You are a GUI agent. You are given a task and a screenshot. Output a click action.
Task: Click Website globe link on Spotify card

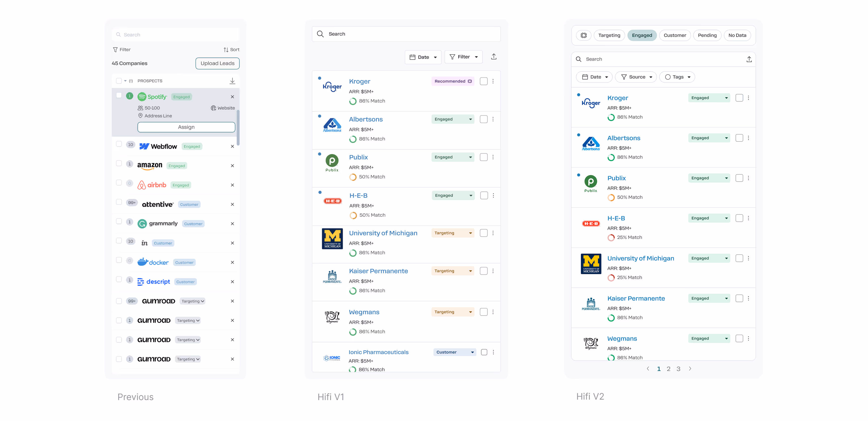pos(223,108)
